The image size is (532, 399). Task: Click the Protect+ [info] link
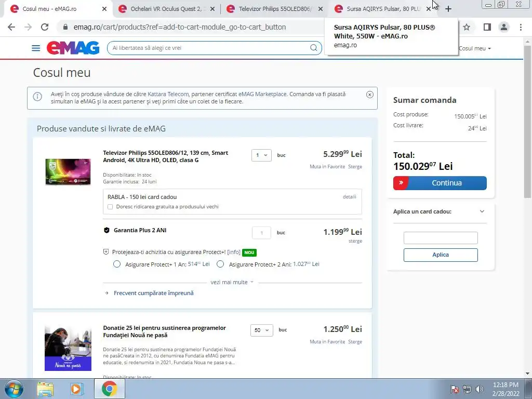pyautogui.click(x=234, y=252)
